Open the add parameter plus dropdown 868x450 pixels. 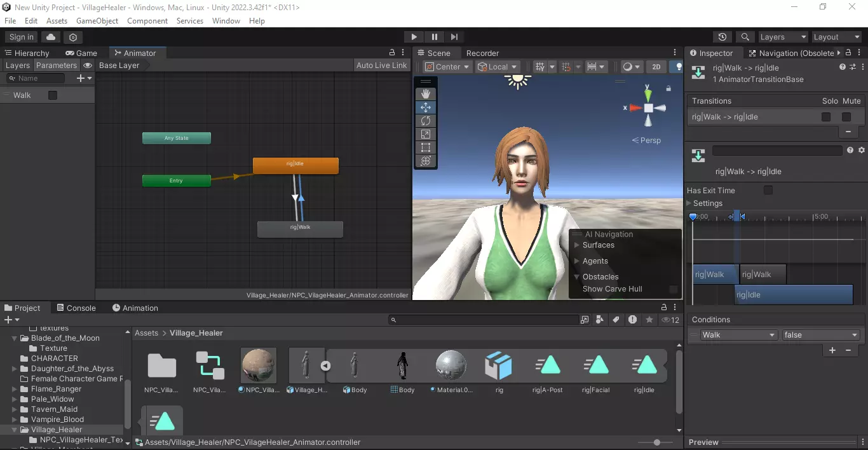pyautogui.click(x=85, y=78)
